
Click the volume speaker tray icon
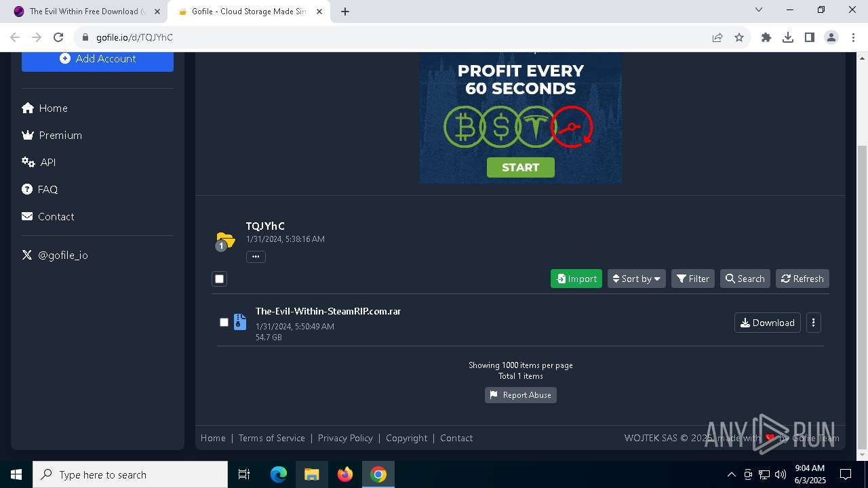pyautogui.click(x=781, y=474)
